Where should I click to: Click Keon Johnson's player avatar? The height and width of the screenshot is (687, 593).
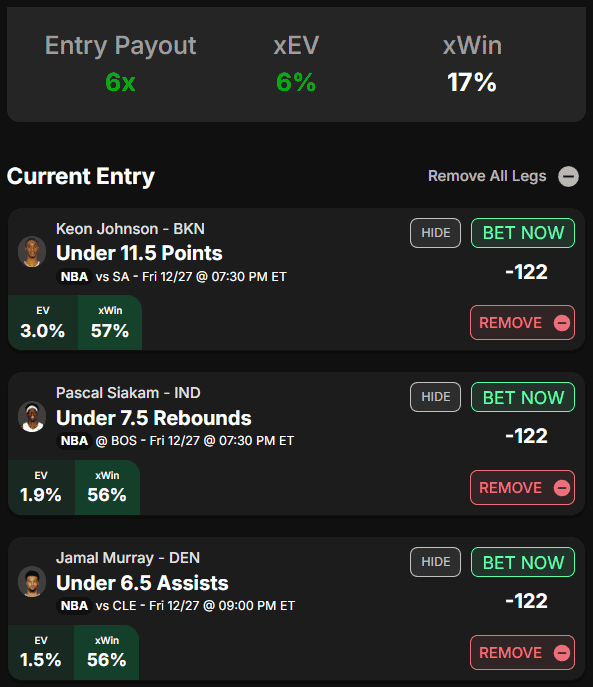pyautogui.click(x=32, y=252)
